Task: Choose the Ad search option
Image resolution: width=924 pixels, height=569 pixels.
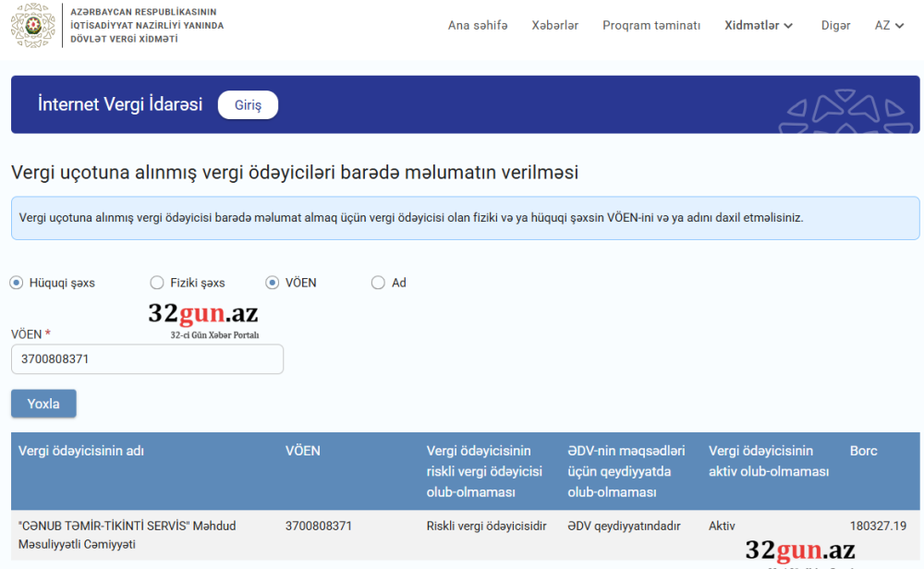Action: coord(378,282)
